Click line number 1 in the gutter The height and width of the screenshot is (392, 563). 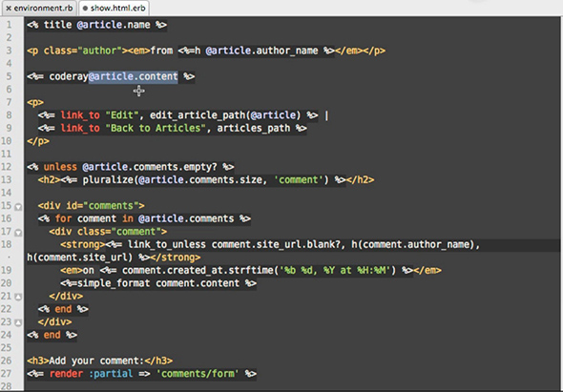pyautogui.click(x=9, y=25)
